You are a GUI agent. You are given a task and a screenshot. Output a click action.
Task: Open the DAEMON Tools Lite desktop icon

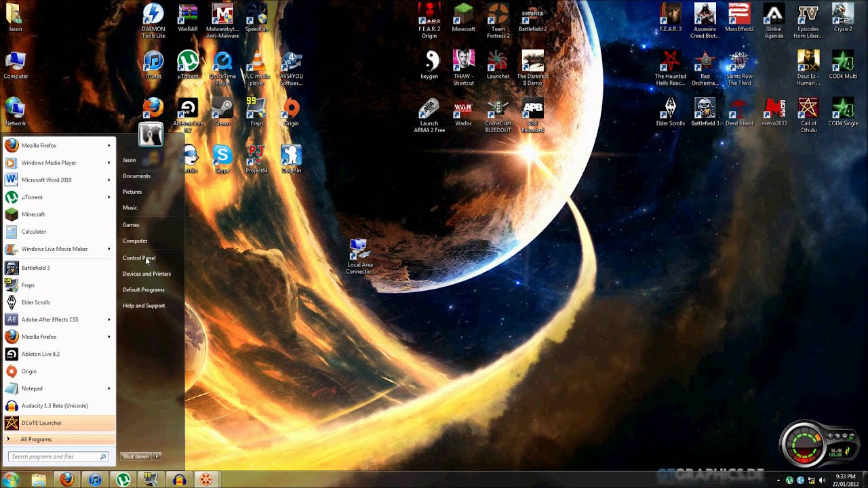[x=153, y=21]
